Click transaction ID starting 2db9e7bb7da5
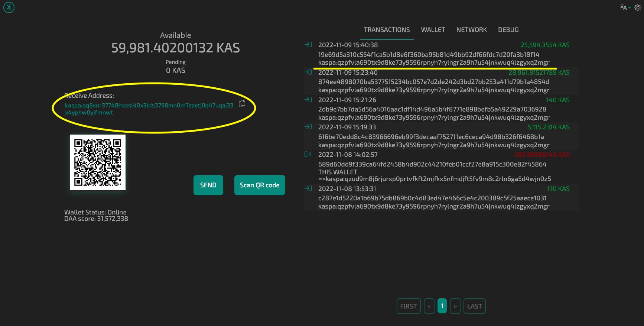Image resolution: width=644 pixels, height=326 pixels. coord(432,109)
